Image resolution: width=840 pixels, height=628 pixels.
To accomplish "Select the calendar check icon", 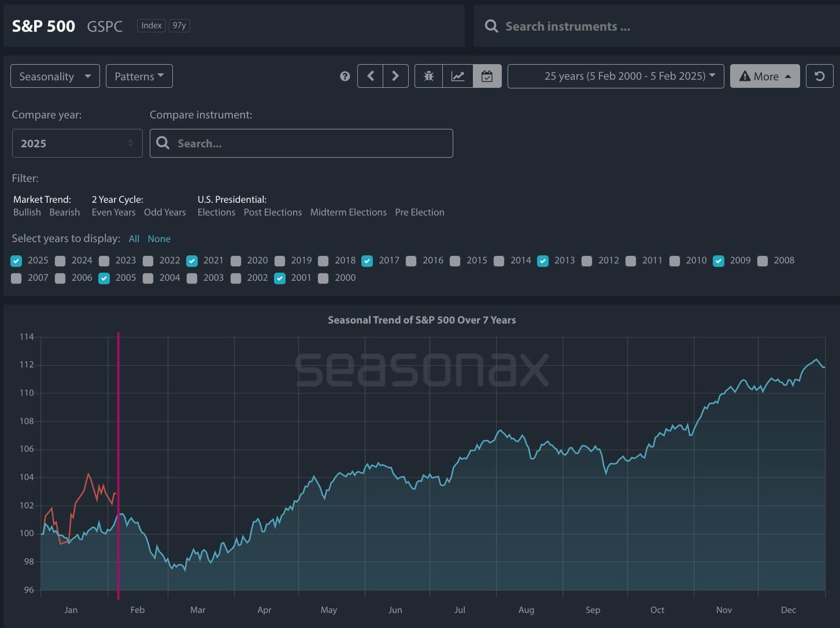I will 487,76.
